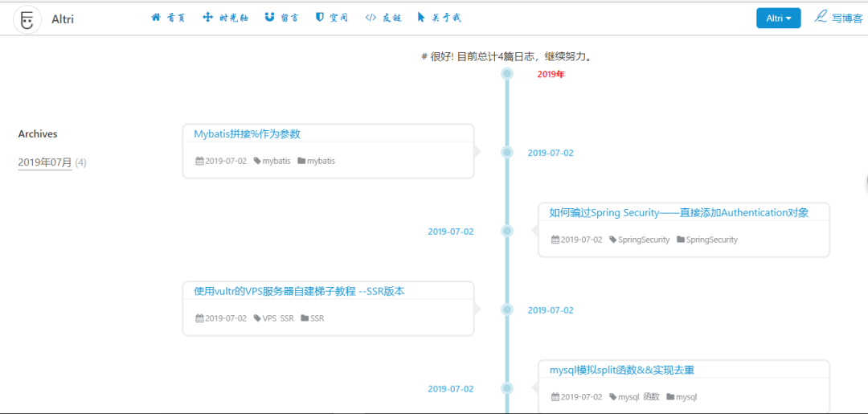Click timeline dot beside mysql split post
The height and width of the screenshot is (414, 868).
point(506,388)
